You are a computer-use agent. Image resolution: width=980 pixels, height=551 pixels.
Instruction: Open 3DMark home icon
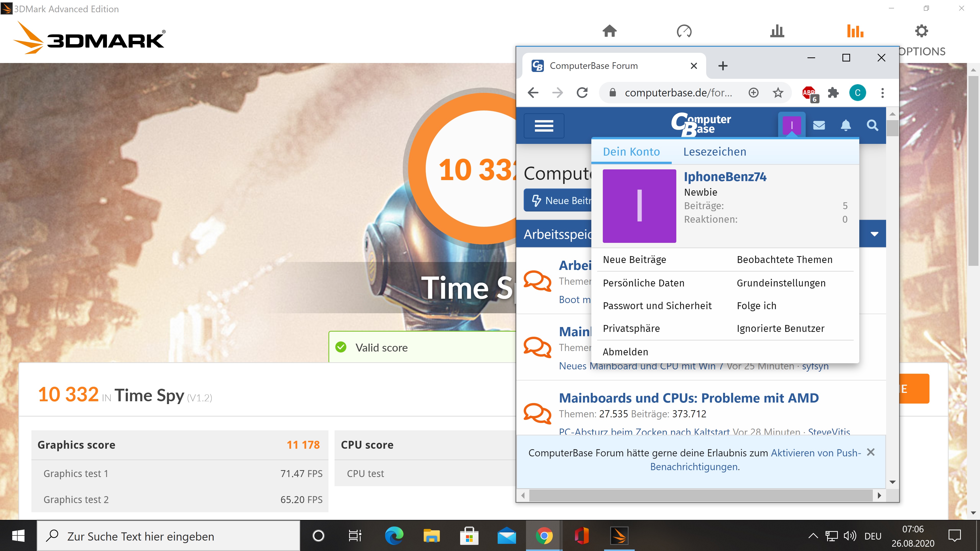[x=609, y=31]
